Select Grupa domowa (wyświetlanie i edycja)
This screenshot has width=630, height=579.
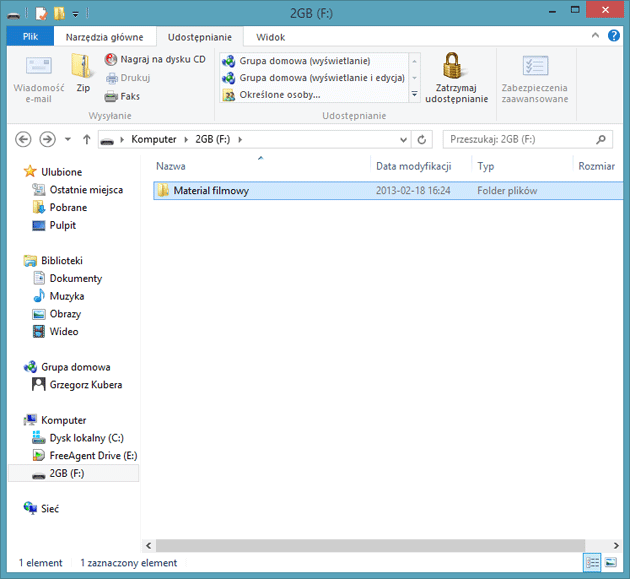click(313, 78)
